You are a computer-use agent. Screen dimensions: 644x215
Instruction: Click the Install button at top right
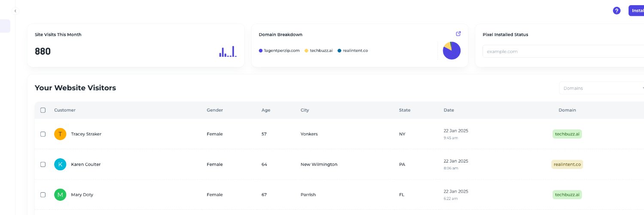636,11
